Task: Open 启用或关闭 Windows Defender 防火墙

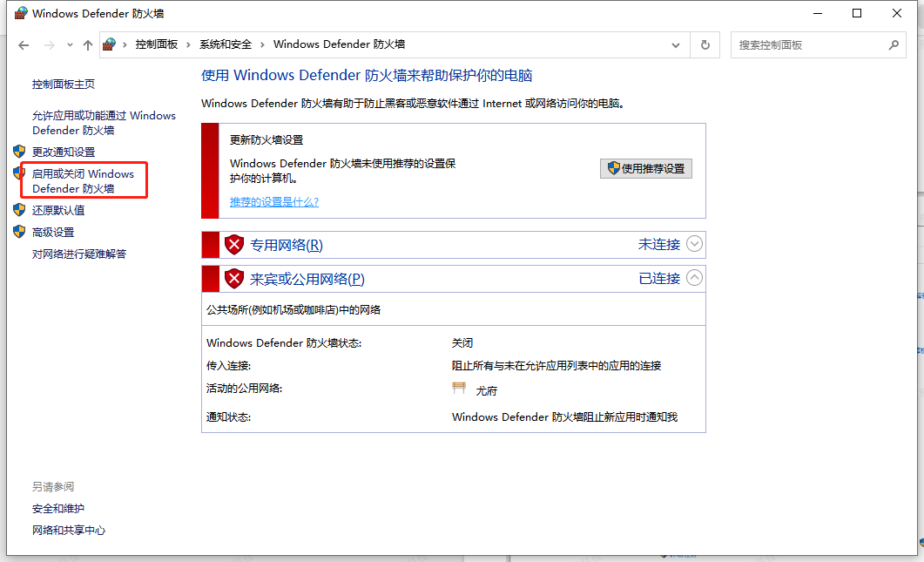Action: tap(83, 181)
